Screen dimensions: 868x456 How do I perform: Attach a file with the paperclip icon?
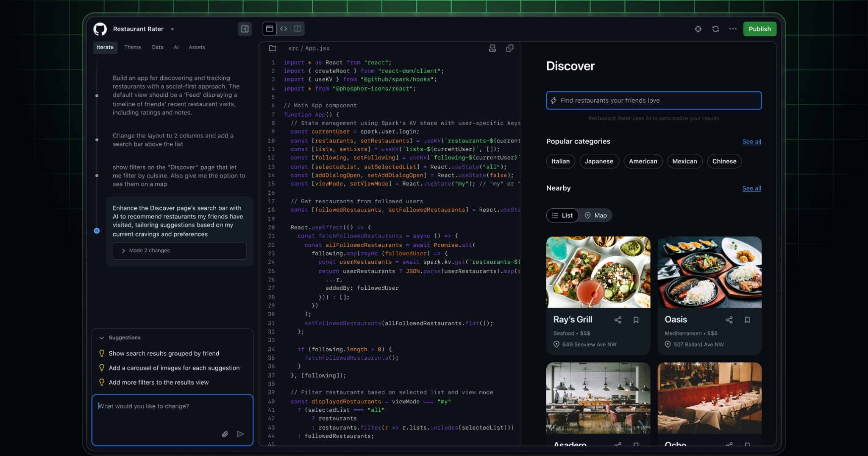(x=225, y=434)
